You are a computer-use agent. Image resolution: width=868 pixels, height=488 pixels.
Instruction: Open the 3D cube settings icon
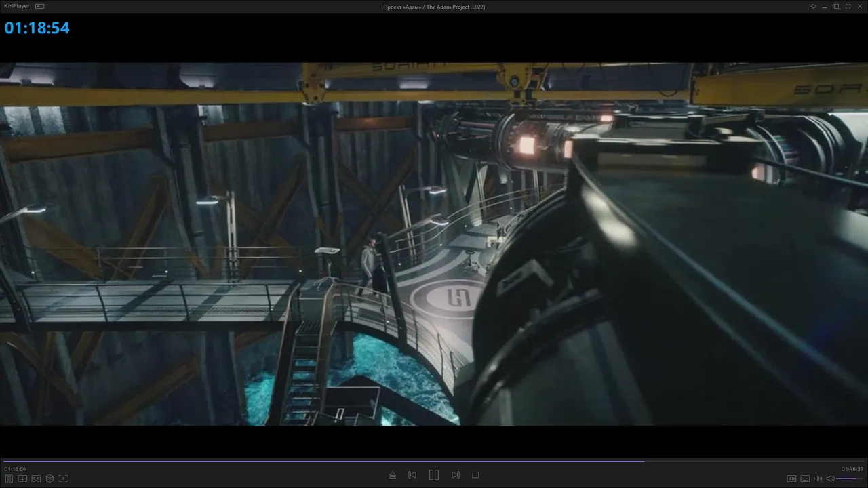(50, 479)
